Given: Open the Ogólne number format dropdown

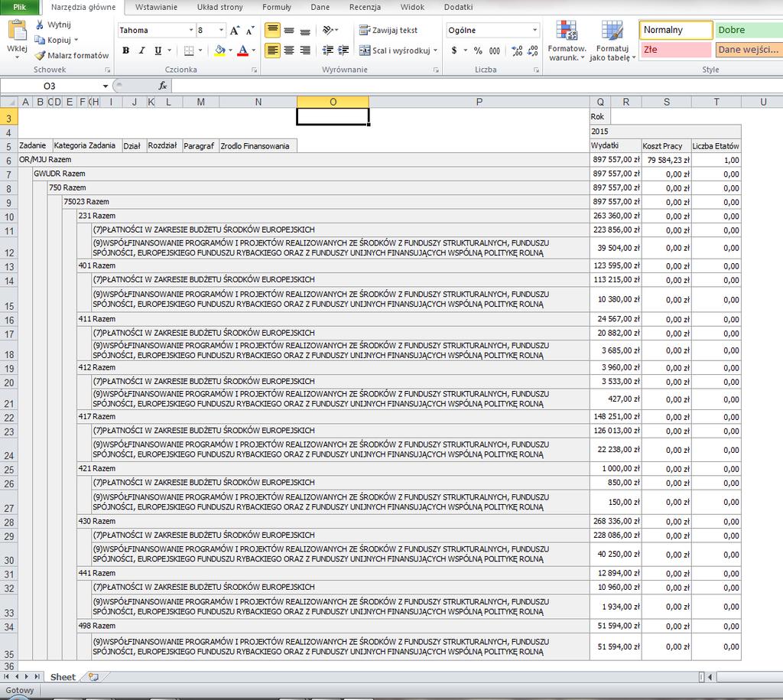Looking at the screenshot, I should 534,31.
